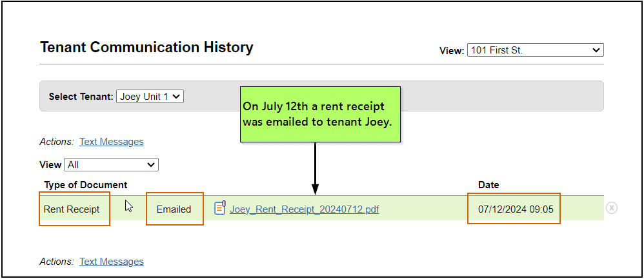Screen dimensions: 644x279
Task: Click the green July 12th annotation callout
Action: pyautogui.click(x=320, y=114)
